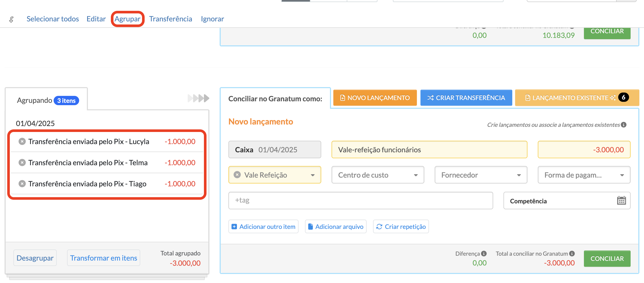Click the forward arrows icon beside Agrupando
Viewport: 644px width, 283px height.
[x=198, y=98]
